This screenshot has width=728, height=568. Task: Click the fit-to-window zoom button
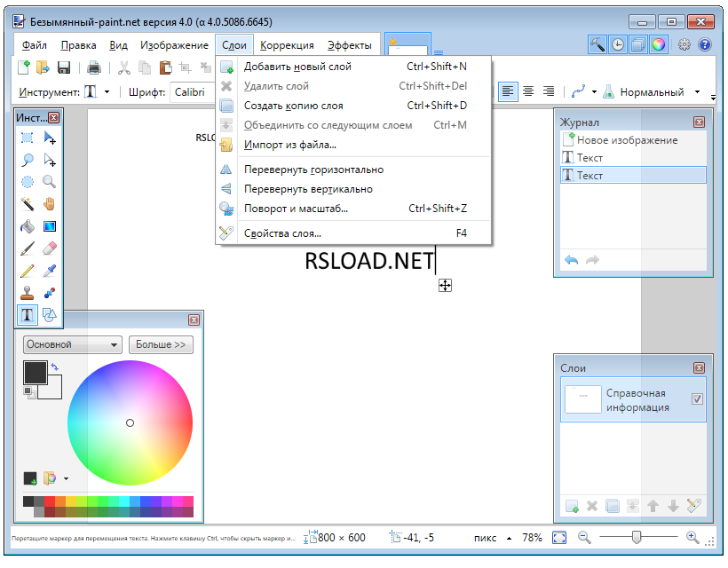coord(559,538)
